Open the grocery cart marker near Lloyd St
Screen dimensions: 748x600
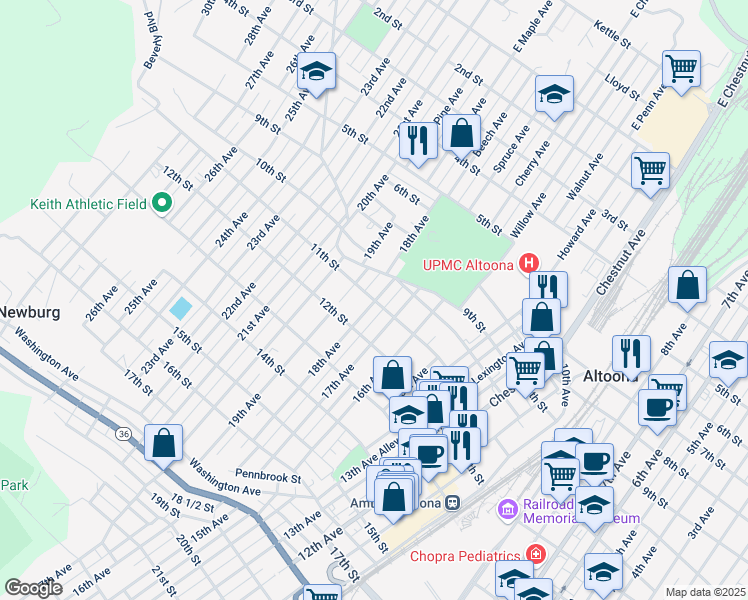(x=681, y=71)
